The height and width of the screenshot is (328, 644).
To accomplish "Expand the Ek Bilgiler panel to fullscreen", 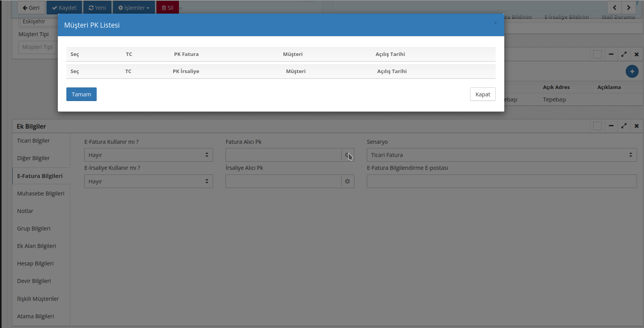I will [623, 126].
